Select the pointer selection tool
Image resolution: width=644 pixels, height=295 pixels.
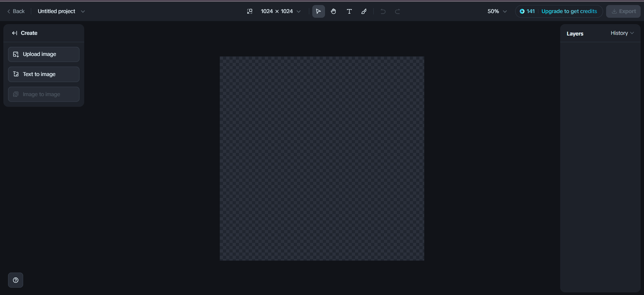coord(318,11)
